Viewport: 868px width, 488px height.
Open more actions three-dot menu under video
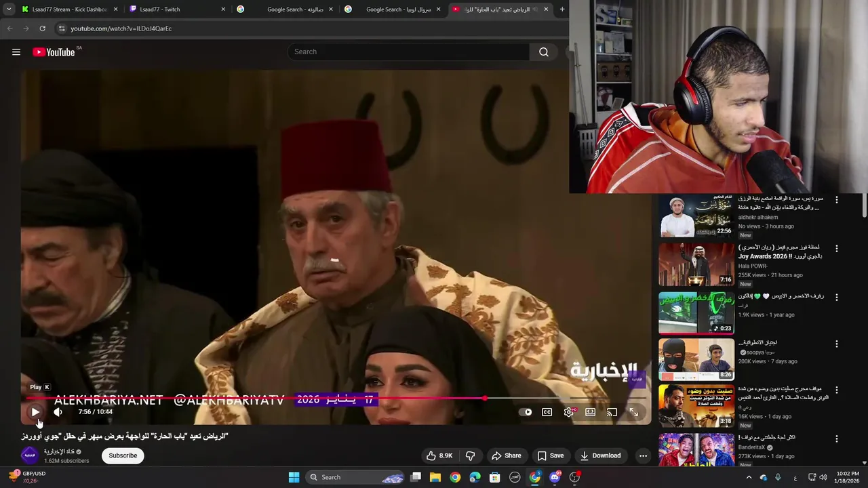(643, 455)
